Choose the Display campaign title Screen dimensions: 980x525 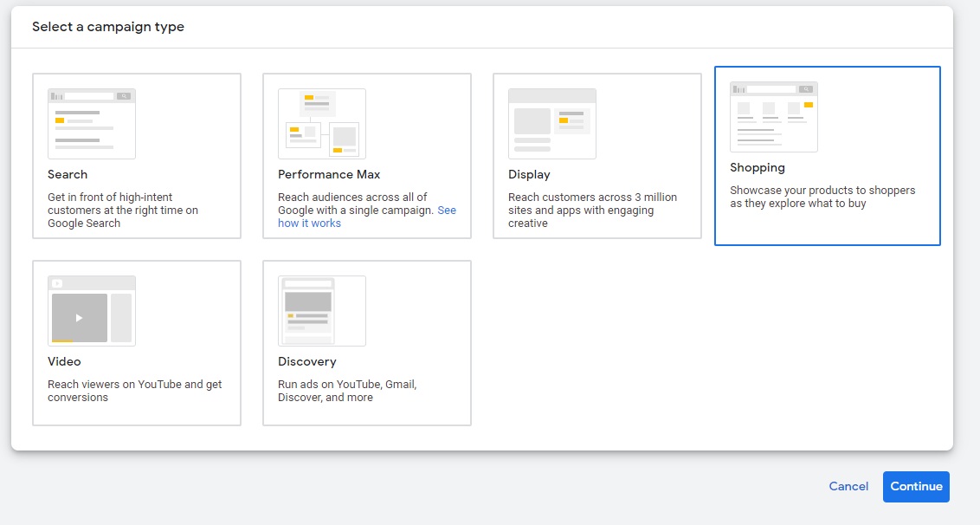click(x=529, y=175)
